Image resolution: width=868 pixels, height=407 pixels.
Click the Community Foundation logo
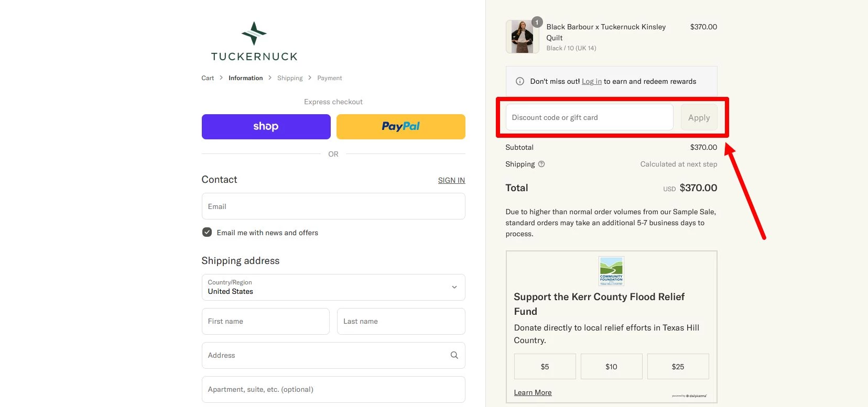point(611,271)
